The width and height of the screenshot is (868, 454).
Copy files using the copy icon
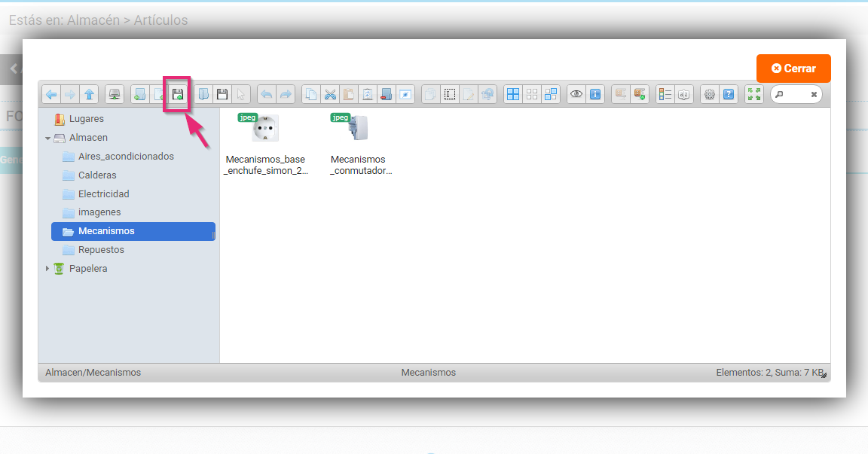[x=310, y=94]
